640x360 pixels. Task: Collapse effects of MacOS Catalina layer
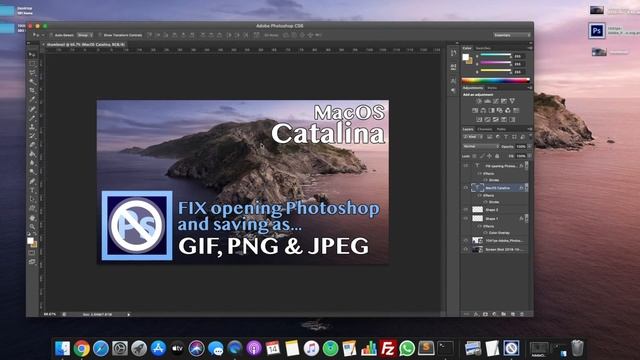tap(527, 188)
